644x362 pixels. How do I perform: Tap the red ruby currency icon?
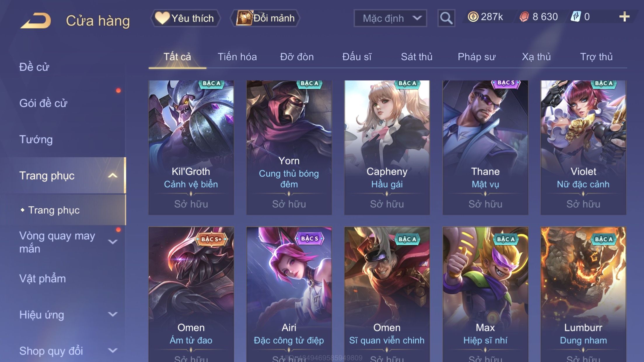524,17
